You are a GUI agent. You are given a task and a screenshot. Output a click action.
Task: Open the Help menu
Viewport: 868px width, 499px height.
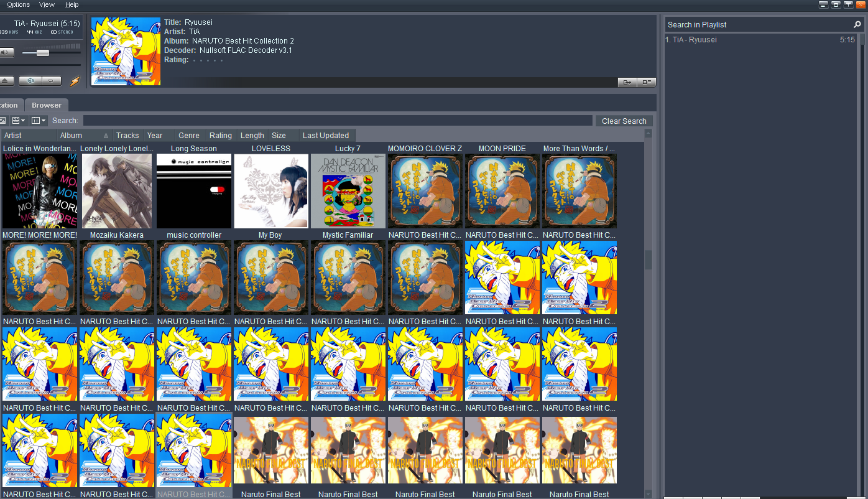(x=72, y=4)
